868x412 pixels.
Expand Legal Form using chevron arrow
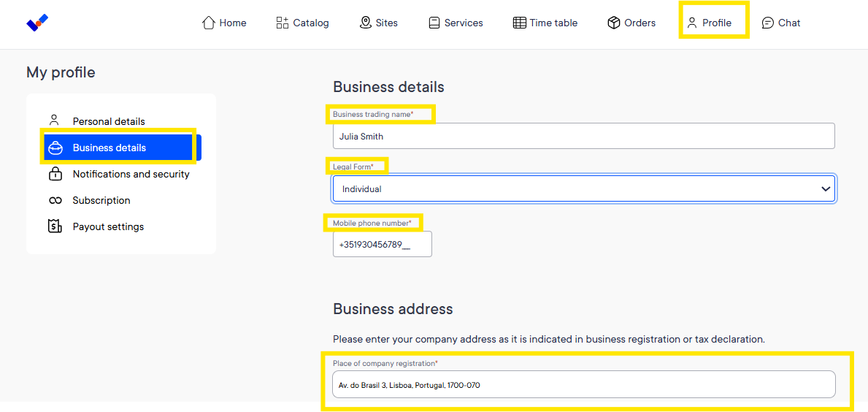click(x=826, y=188)
